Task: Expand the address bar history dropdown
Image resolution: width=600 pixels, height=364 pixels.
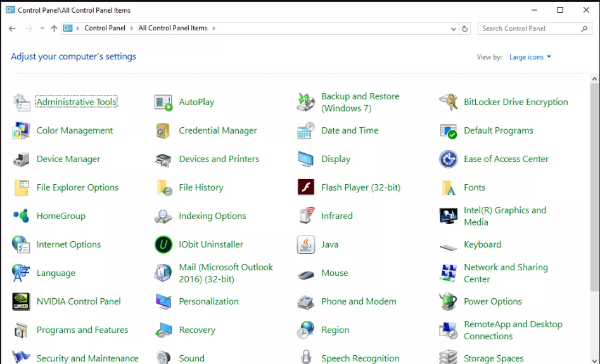Action: (x=454, y=28)
